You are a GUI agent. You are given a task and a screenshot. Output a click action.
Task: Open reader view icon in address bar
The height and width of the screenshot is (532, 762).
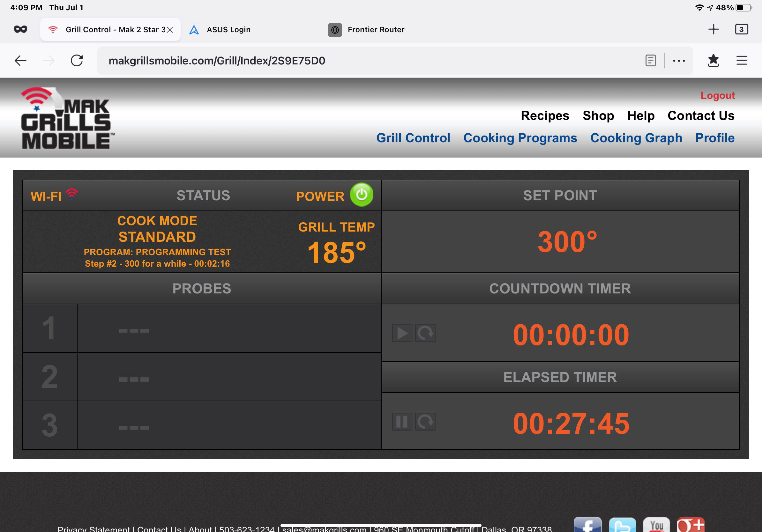coord(651,61)
